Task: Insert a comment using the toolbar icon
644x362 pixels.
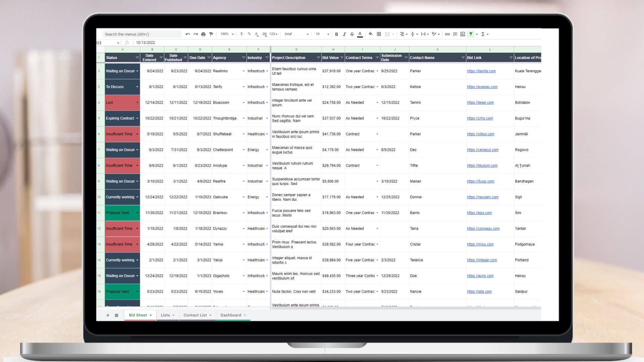Action: tap(455, 34)
